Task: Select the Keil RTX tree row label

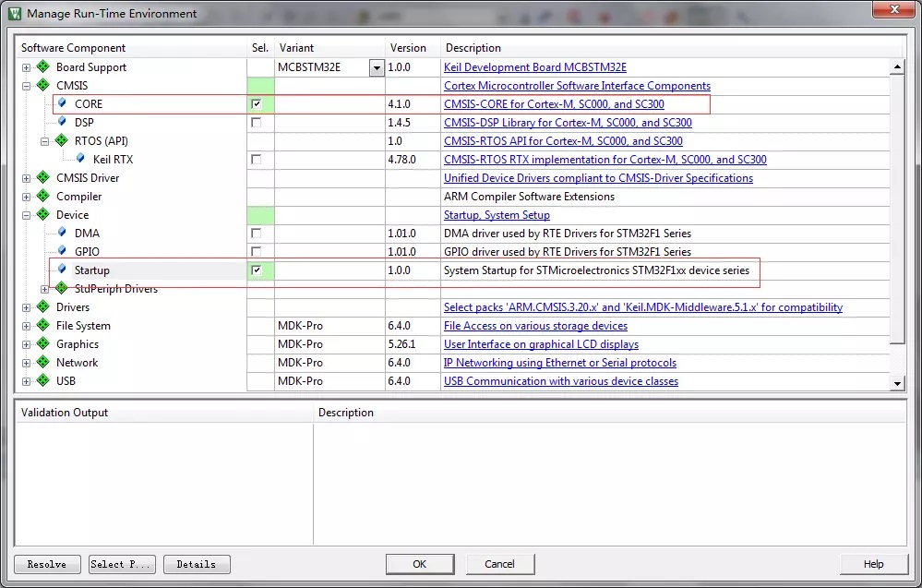Action: 113,160
